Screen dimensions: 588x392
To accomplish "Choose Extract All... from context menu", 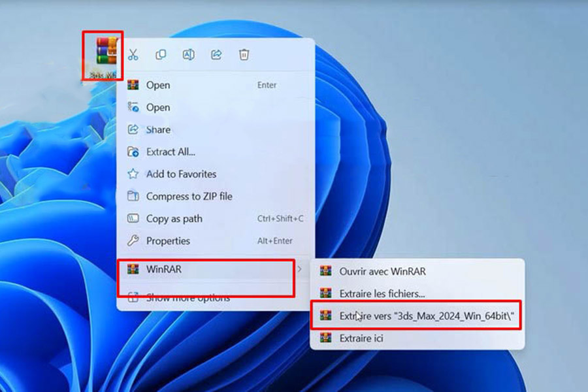I will pos(171,152).
